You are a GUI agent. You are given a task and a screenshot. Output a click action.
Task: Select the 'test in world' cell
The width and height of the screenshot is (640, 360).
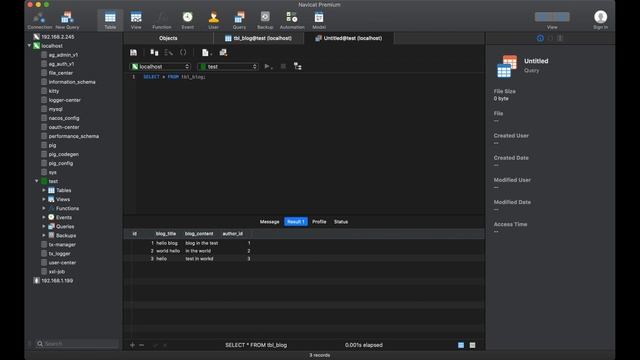199,258
